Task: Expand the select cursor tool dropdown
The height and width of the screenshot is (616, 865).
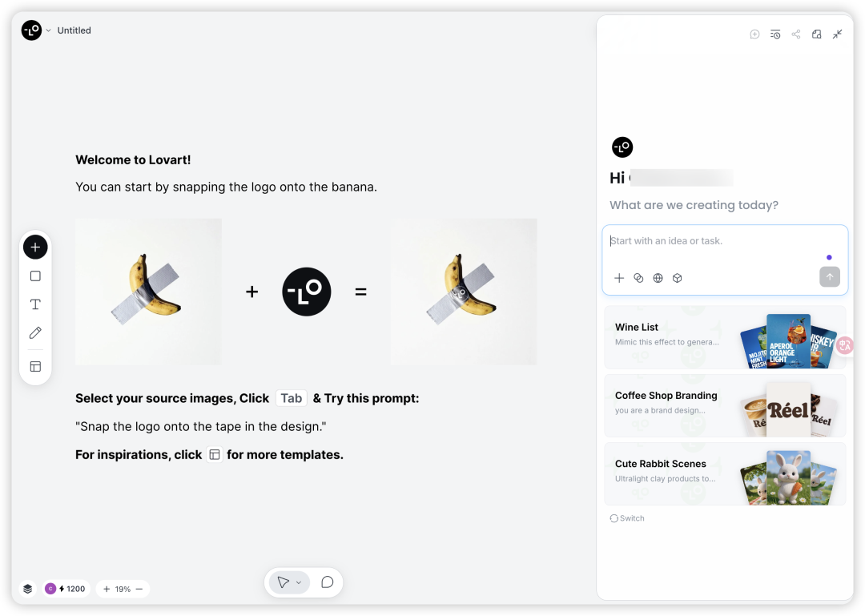Action: point(299,582)
